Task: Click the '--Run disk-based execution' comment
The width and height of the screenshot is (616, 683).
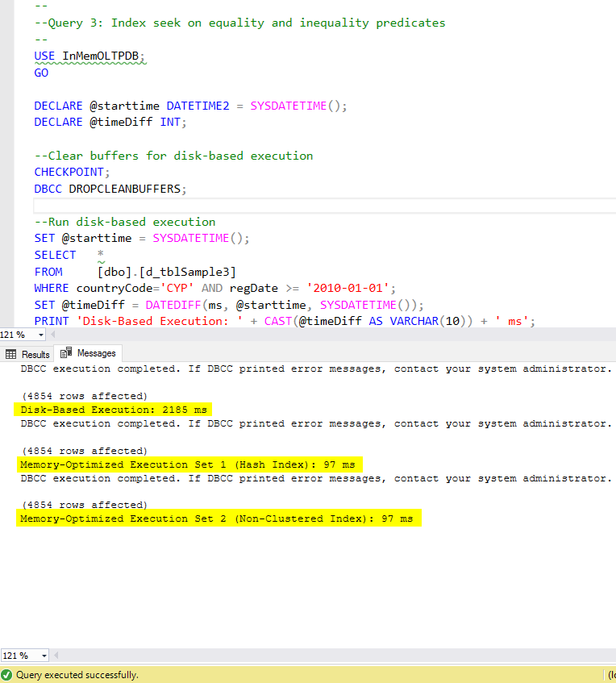Action: 125,222
